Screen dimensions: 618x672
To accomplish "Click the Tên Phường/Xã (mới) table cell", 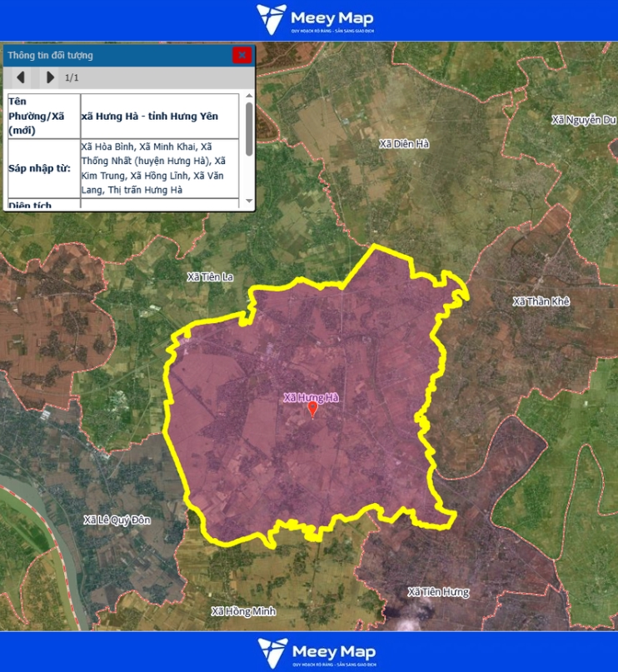I will [42, 116].
